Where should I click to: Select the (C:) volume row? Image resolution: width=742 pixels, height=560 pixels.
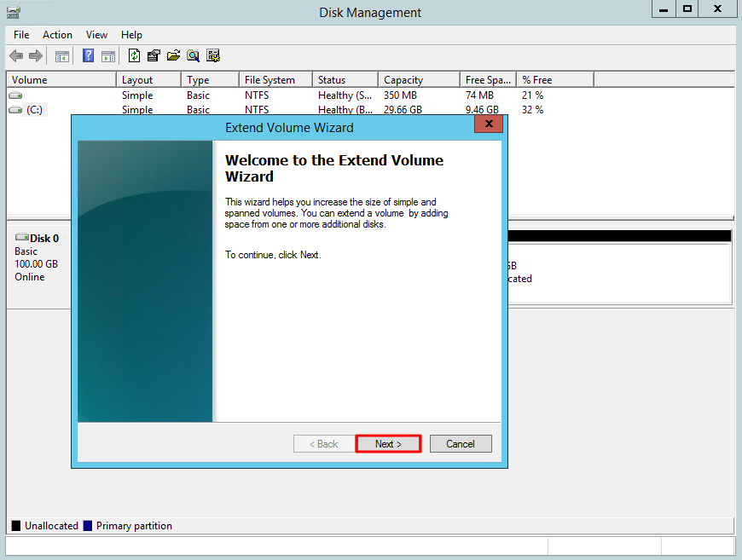coord(34,110)
